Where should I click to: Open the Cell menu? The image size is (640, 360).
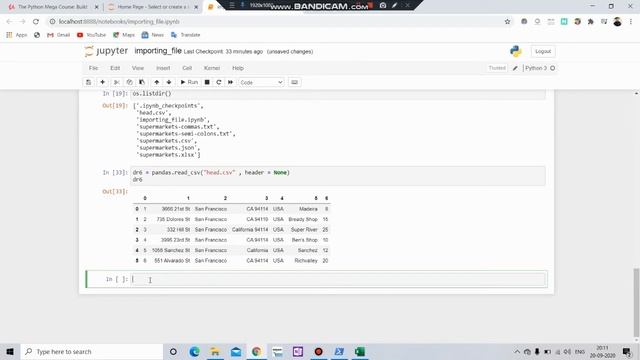coord(187,68)
